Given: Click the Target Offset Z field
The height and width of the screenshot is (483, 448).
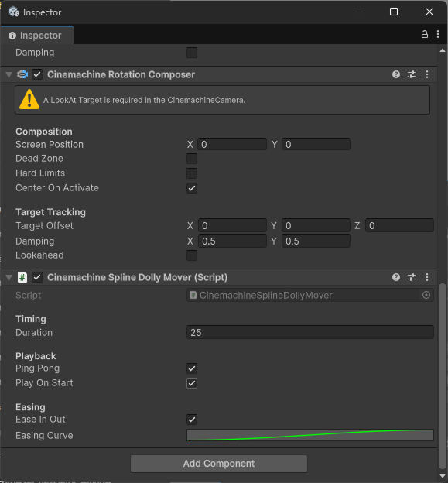Looking at the screenshot, I should (400, 225).
